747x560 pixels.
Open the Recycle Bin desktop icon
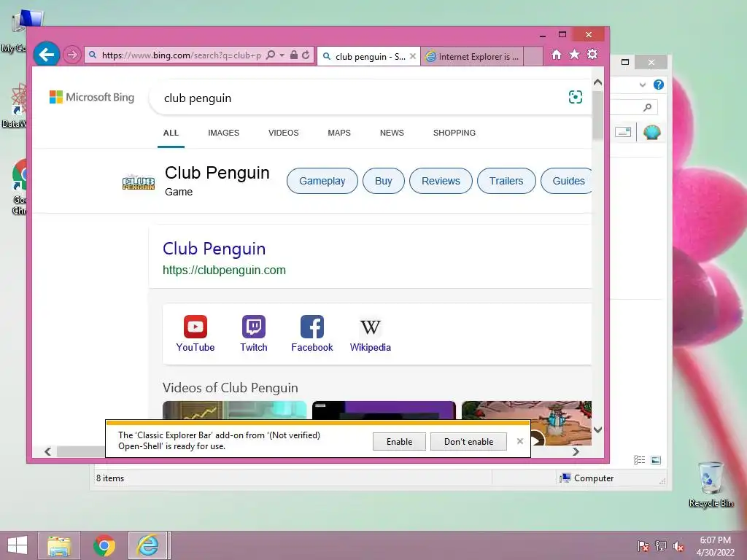711,484
